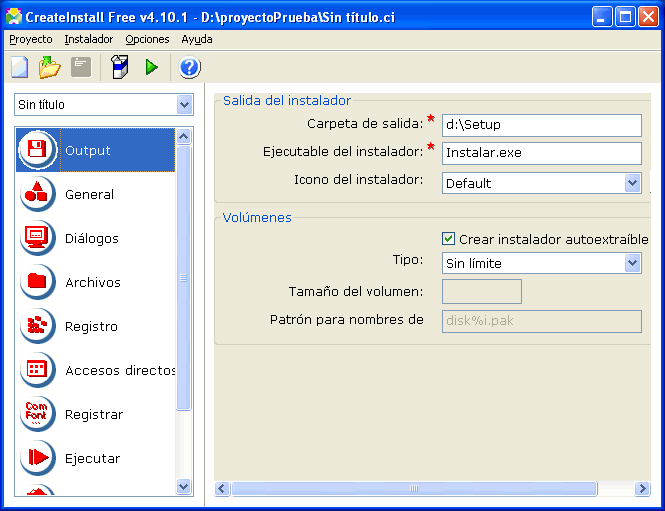Click the red floppy disk Output icon
665x511 pixels.
(x=37, y=150)
